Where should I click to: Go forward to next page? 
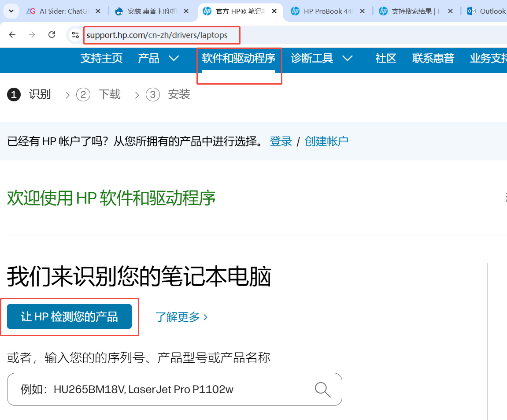32,35
